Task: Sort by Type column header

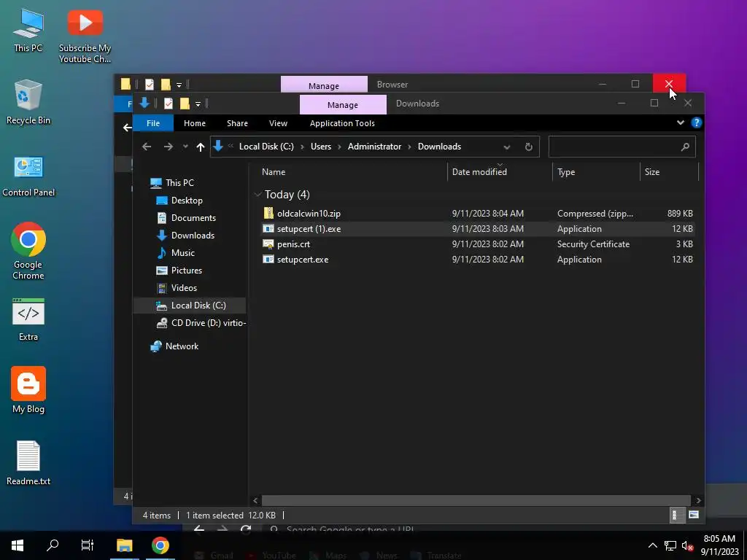Action: pos(595,172)
